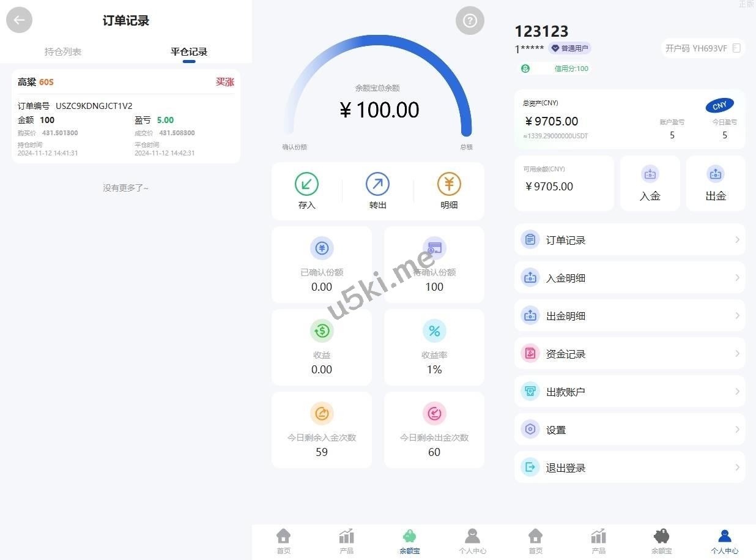The width and height of the screenshot is (756, 560).
Task: Go back using the arrow button
Action: tap(19, 20)
